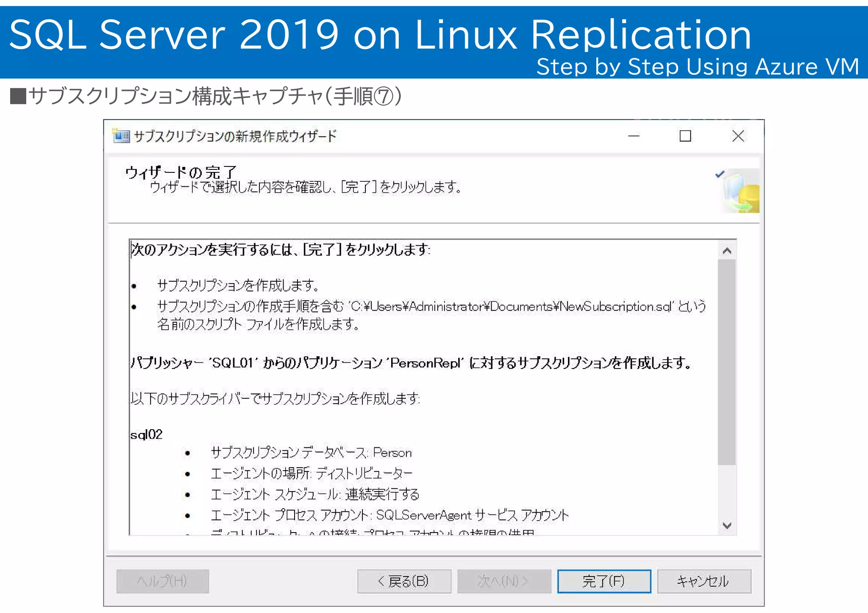Click 'サブスクリプション データベース: Person' line

(312, 452)
